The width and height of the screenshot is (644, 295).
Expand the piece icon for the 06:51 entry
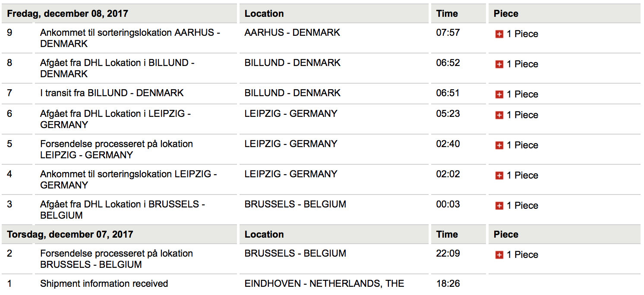click(499, 94)
